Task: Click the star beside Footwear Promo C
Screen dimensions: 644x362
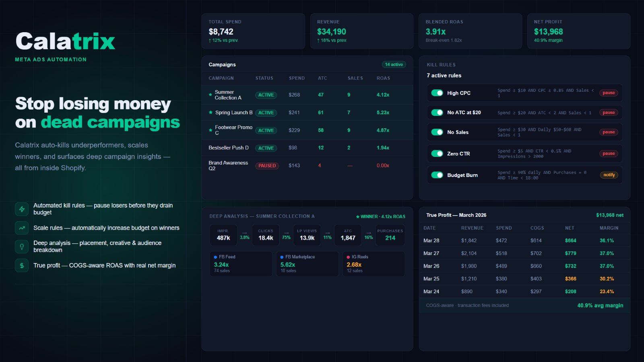Action: point(211,130)
